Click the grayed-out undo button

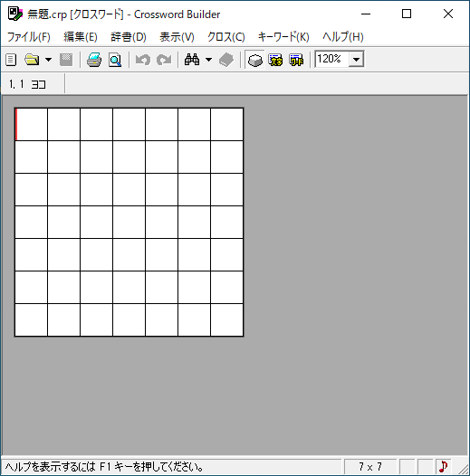point(143,60)
